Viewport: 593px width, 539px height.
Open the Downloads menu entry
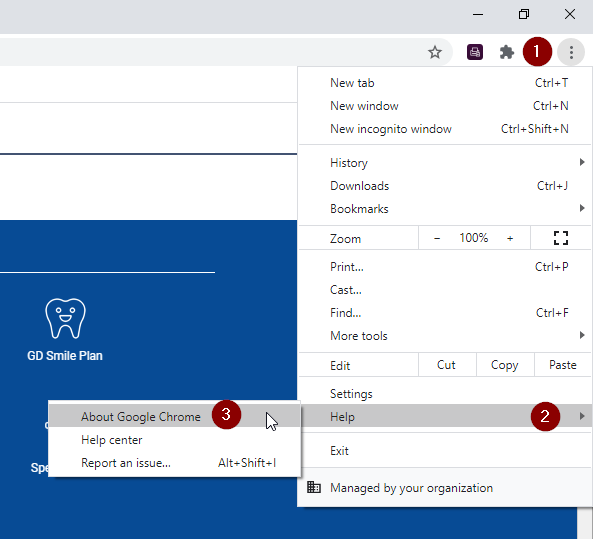[x=445, y=186]
